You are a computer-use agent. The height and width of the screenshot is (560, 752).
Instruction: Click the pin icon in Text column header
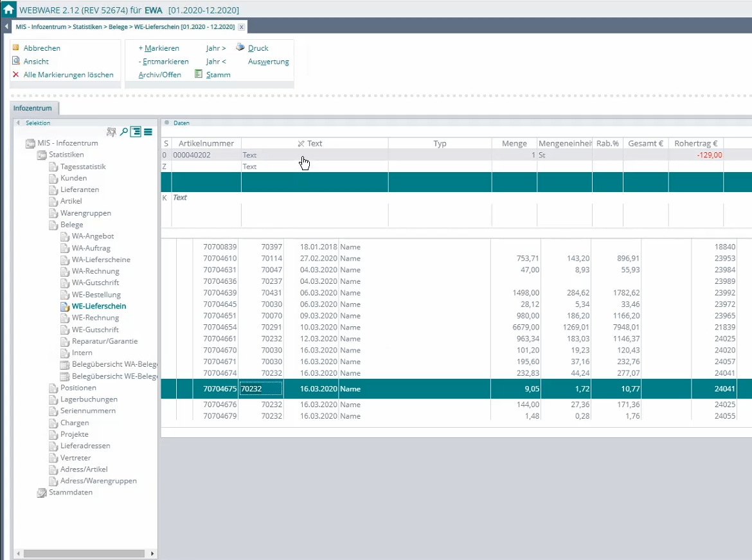tap(301, 144)
